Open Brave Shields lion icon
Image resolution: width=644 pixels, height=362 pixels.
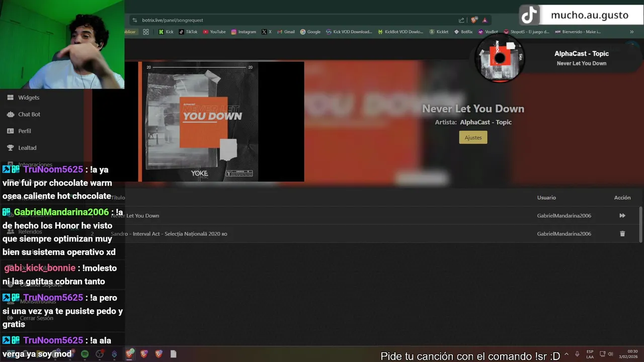474,20
